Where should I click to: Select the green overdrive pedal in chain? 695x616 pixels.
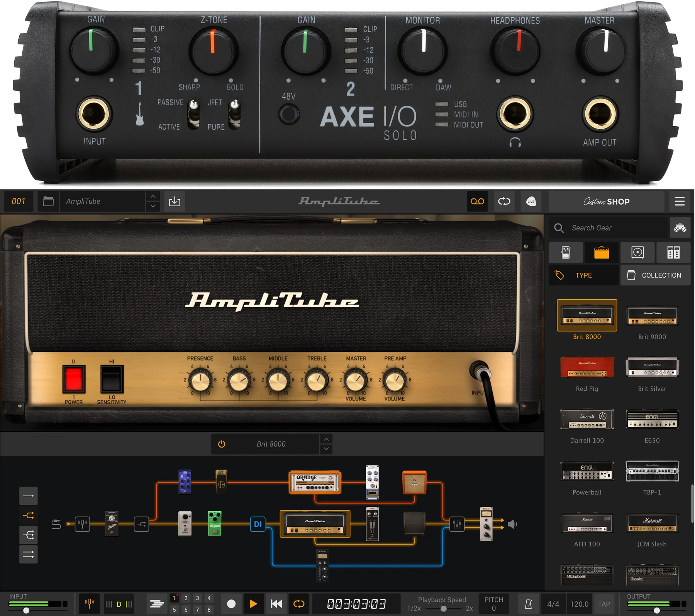pyautogui.click(x=215, y=523)
